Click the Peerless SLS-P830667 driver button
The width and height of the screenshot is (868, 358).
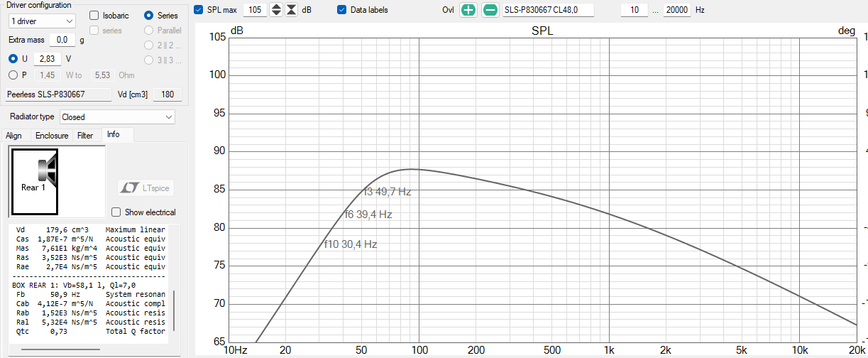click(57, 94)
